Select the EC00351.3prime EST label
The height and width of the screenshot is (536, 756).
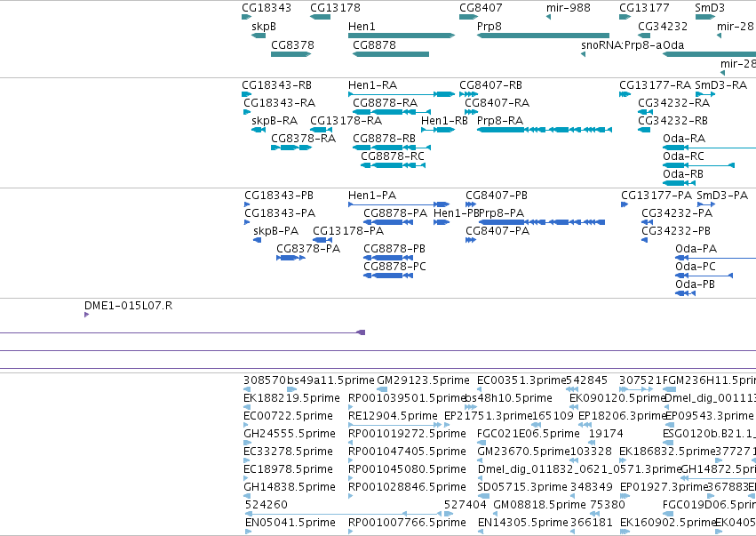point(521,380)
